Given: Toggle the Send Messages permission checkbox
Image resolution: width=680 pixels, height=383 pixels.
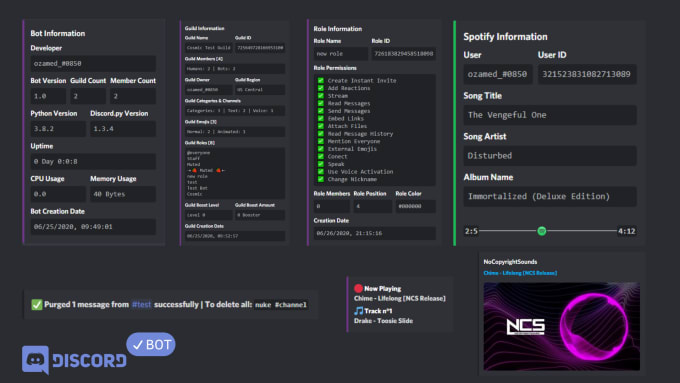Looking at the screenshot, I should [x=320, y=111].
